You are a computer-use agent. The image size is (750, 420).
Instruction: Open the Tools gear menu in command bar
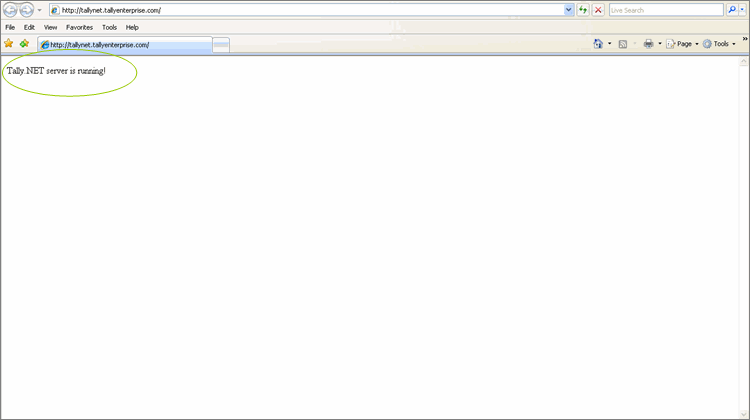[719, 44]
